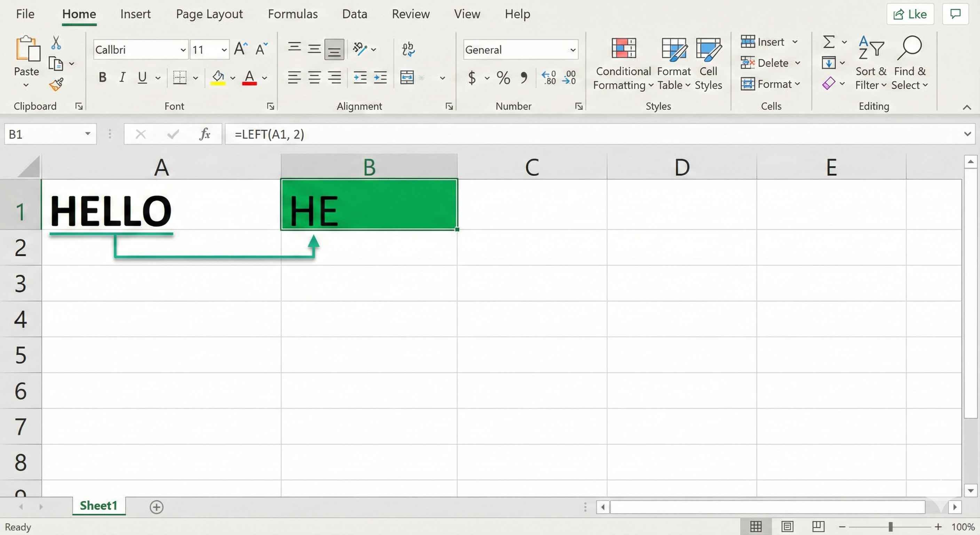Select the Format Painter tool
Image resolution: width=980 pixels, height=535 pixels.
pos(56,85)
